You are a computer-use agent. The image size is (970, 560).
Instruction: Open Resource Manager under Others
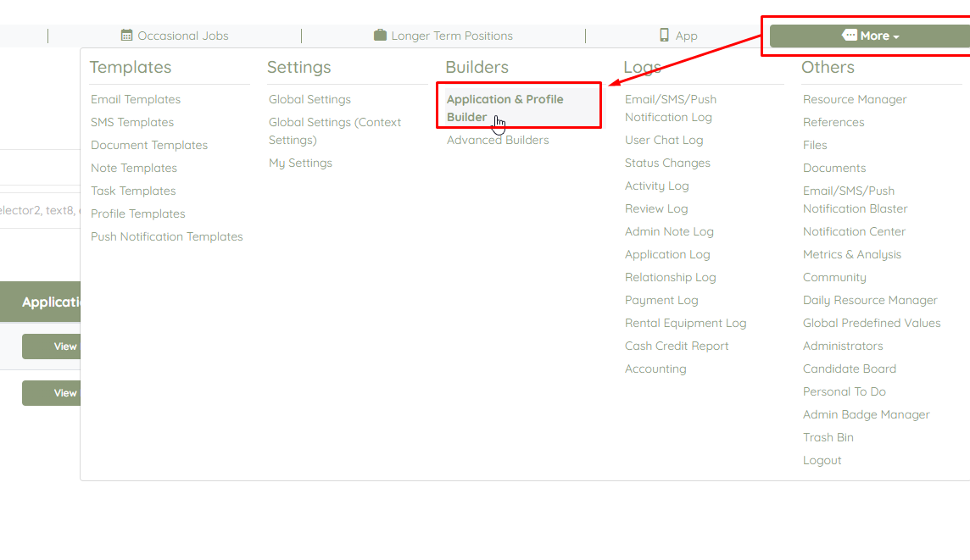[x=855, y=99]
